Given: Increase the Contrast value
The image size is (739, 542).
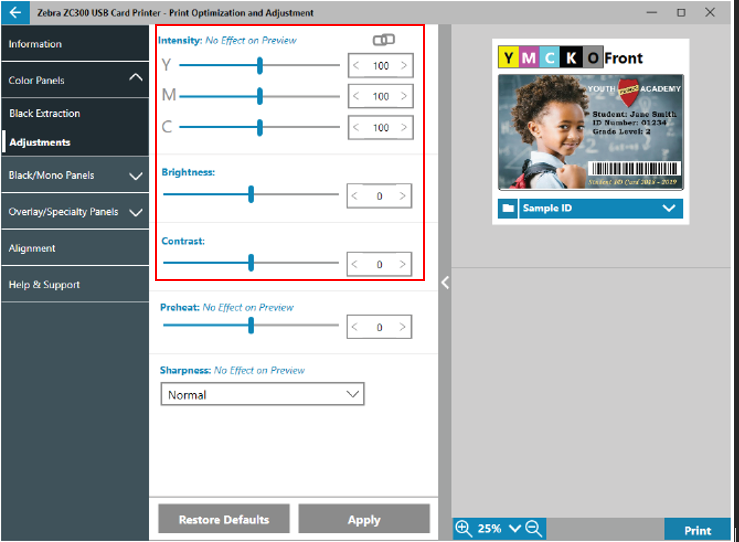Looking at the screenshot, I should coord(402,264).
